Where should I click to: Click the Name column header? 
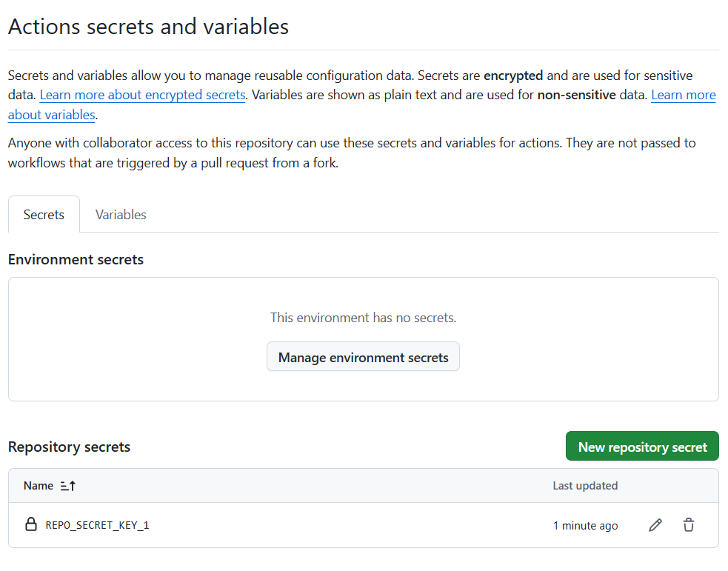(x=39, y=486)
